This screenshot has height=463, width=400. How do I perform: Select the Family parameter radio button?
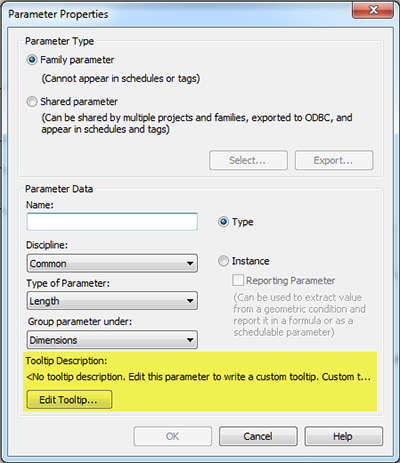point(32,60)
